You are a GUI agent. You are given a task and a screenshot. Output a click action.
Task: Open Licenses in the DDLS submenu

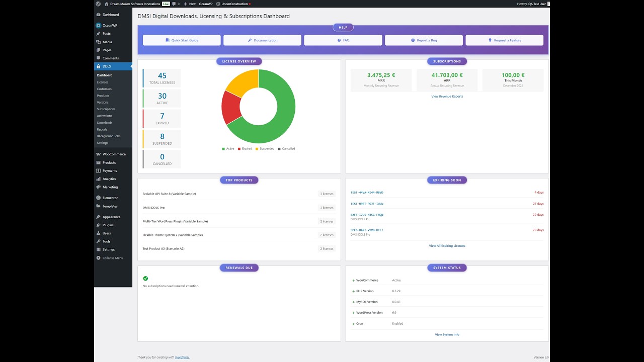tap(103, 82)
